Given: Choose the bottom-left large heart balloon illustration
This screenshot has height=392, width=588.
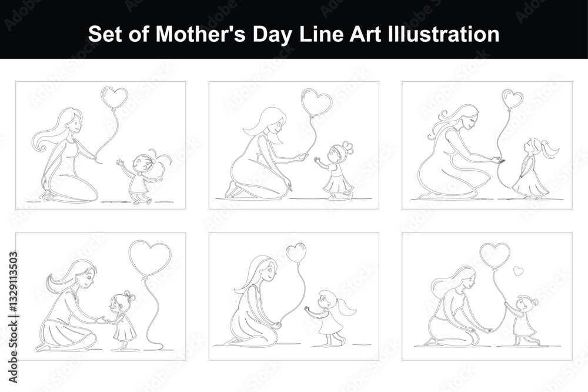Looking at the screenshot, I should pos(101,296).
